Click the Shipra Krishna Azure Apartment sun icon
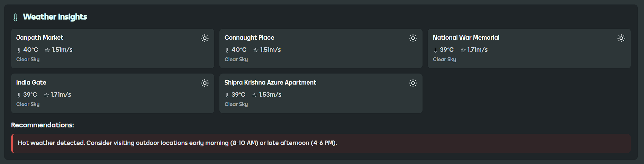Screen dimensions: 644x164 click(413, 83)
